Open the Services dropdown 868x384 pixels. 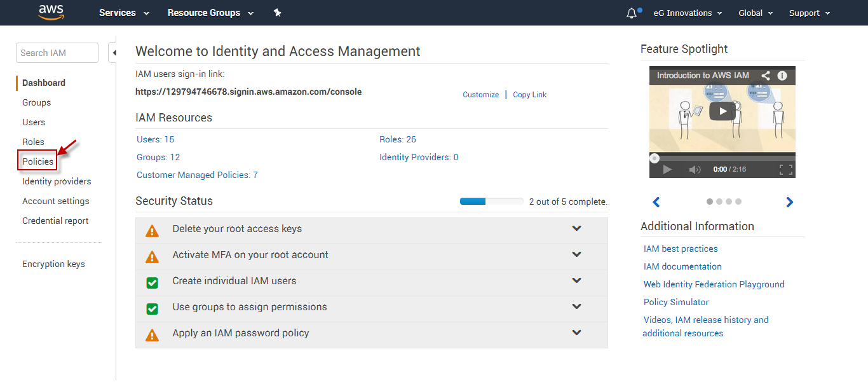tap(124, 13)
